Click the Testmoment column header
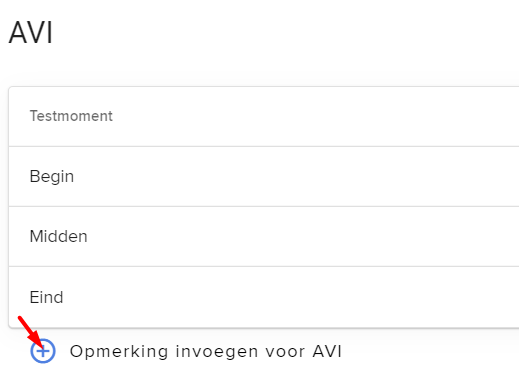The width and height of the screenshot is (519, 386). [71, 116]
